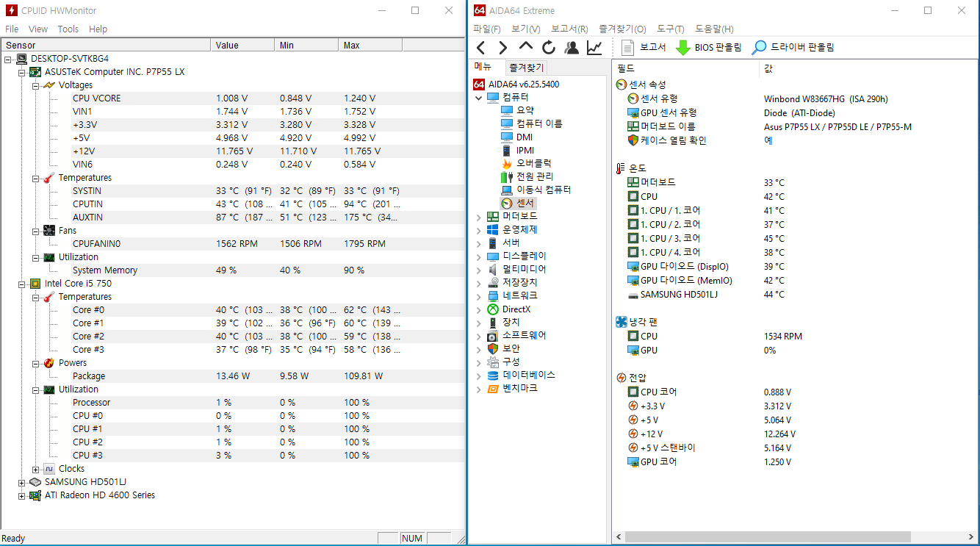Expand the 메인보드 node arrow
This screenshot has width=980, height=546.
coord(479,217)
